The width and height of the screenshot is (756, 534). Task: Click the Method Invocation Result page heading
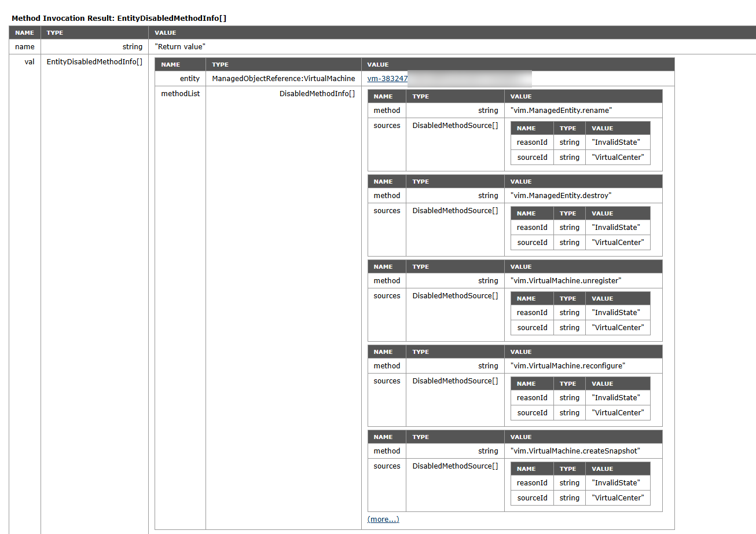pyautogui.click(x=119, y=19)
